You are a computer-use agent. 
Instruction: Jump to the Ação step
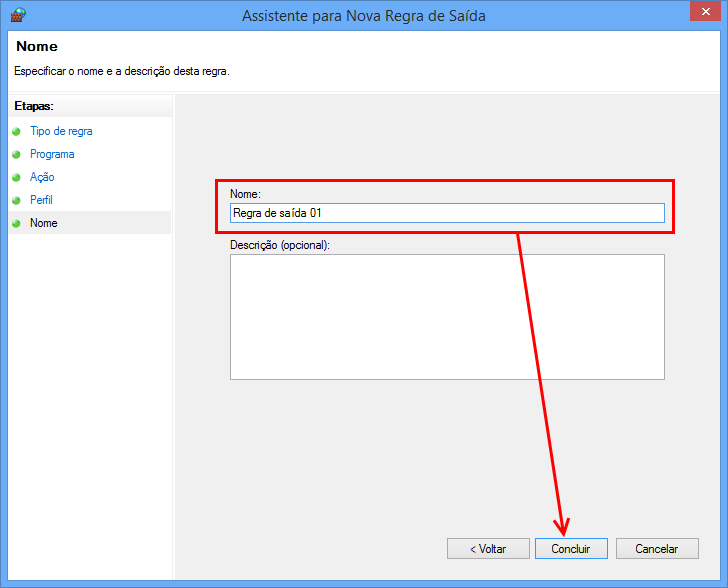coord(42,177)
